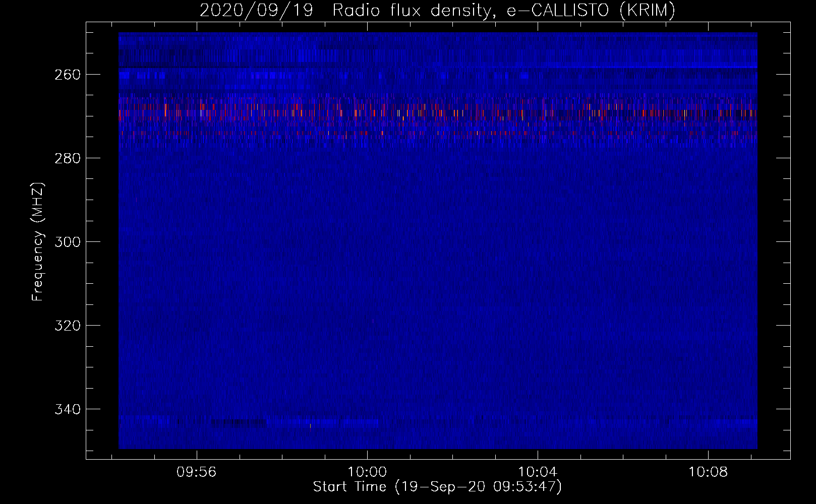Click the 09:56 time tick label
This screenshot has height=504, width=816.
click(x=197, y=472)
